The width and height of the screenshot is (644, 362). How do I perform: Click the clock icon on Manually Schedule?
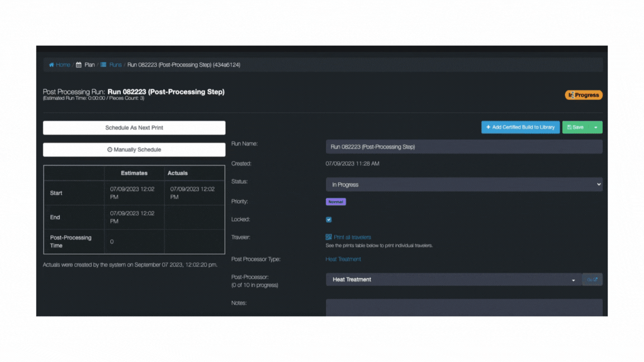[110, 150]
